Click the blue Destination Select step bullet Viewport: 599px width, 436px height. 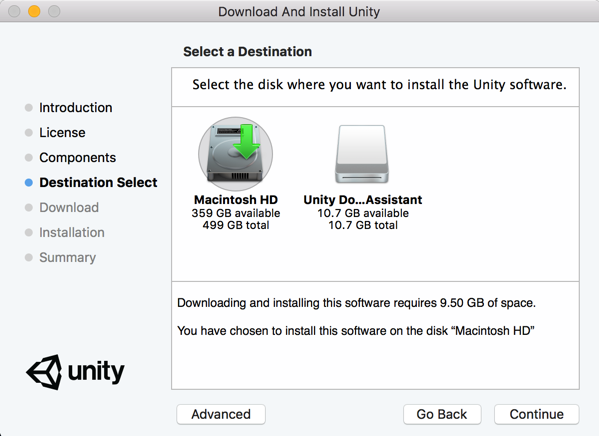pos(29,183)
